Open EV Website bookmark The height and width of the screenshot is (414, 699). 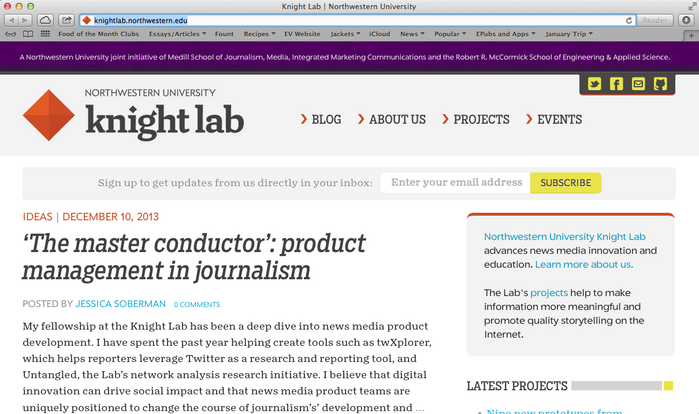(302, 34)
